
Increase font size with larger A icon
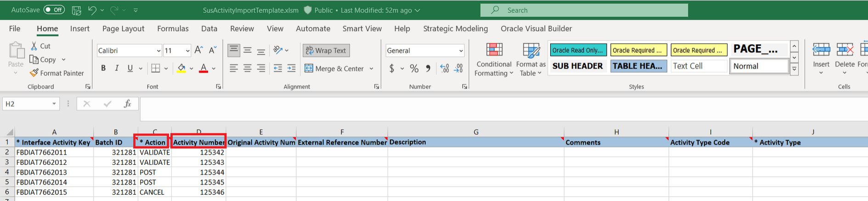198,50
